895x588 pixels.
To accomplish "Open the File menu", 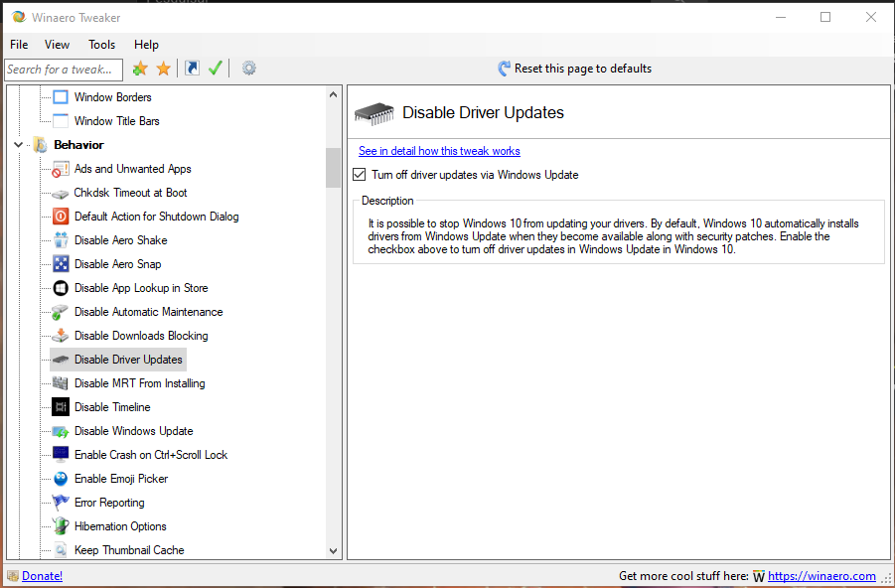I will 19,45.
